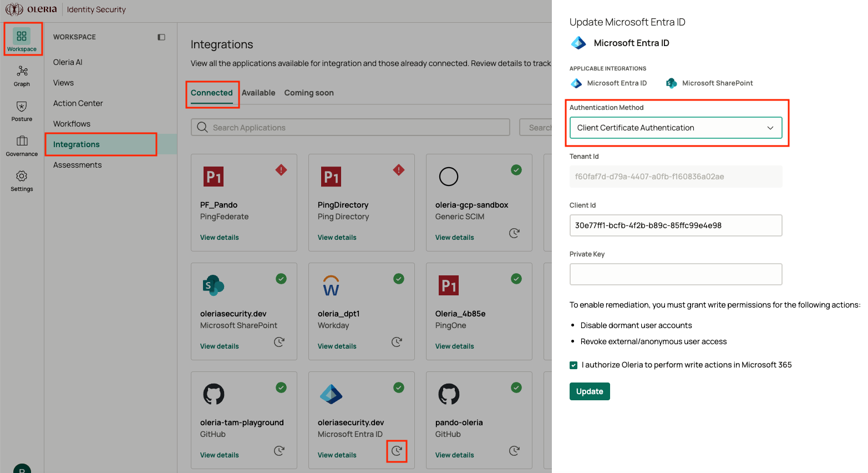868x473 pixels.
Task: Open the Settings gear section
Action: pyautogui.click(x=22, y=180)
